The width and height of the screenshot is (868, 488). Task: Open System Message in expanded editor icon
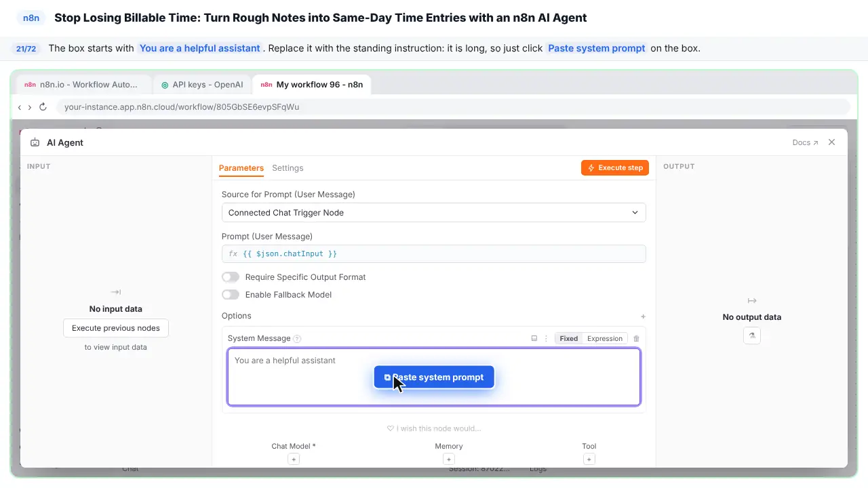click(534, 338)
